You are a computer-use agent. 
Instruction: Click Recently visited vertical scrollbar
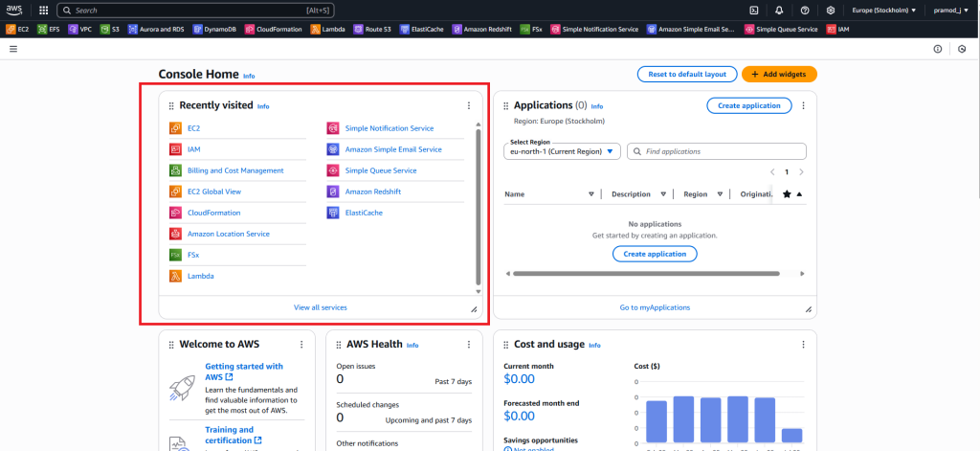pos(479,207)
